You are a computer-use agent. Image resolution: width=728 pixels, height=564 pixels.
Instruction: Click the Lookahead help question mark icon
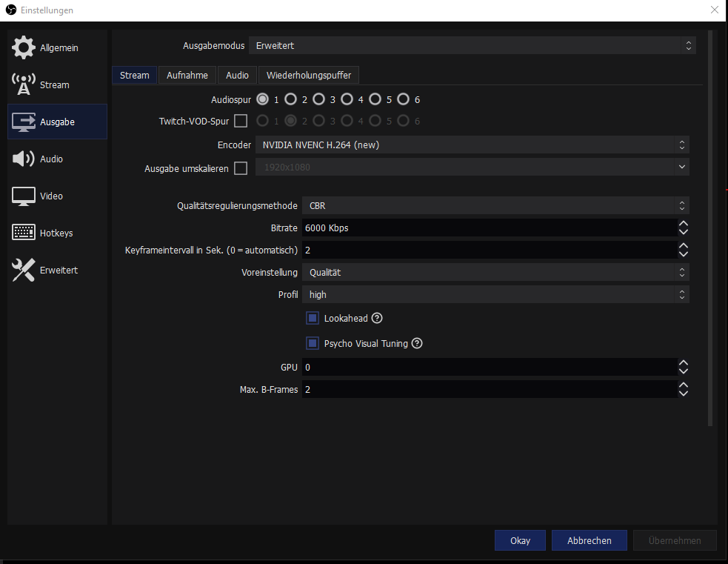pyautogui.click(x=377, y=319)
